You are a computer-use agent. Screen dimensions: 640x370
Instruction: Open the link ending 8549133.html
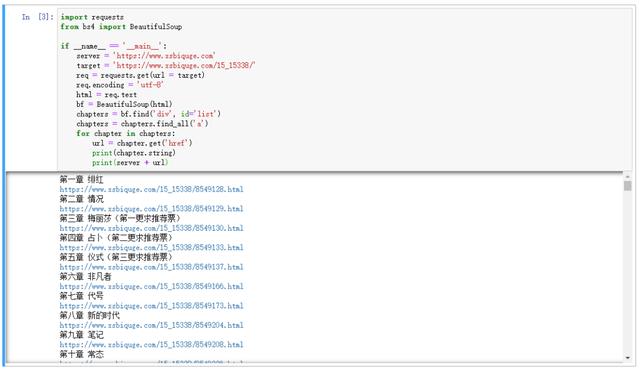coord(151,248)
